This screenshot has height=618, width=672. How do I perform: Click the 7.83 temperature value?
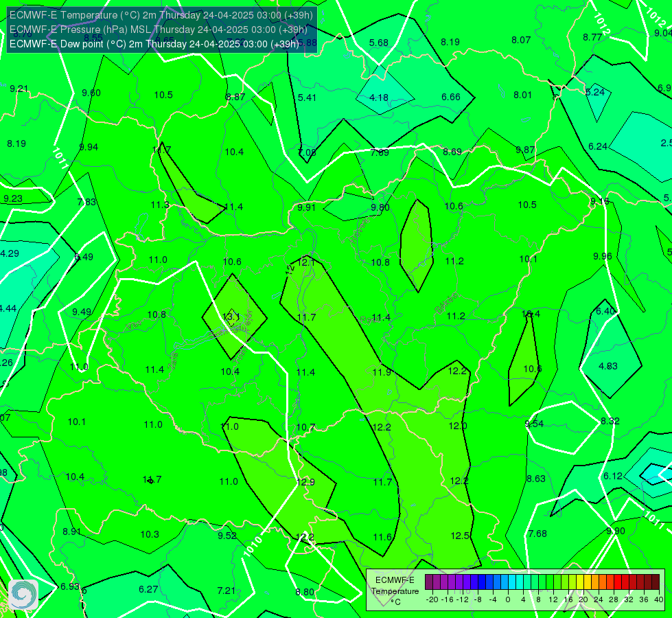click(86, 202)
